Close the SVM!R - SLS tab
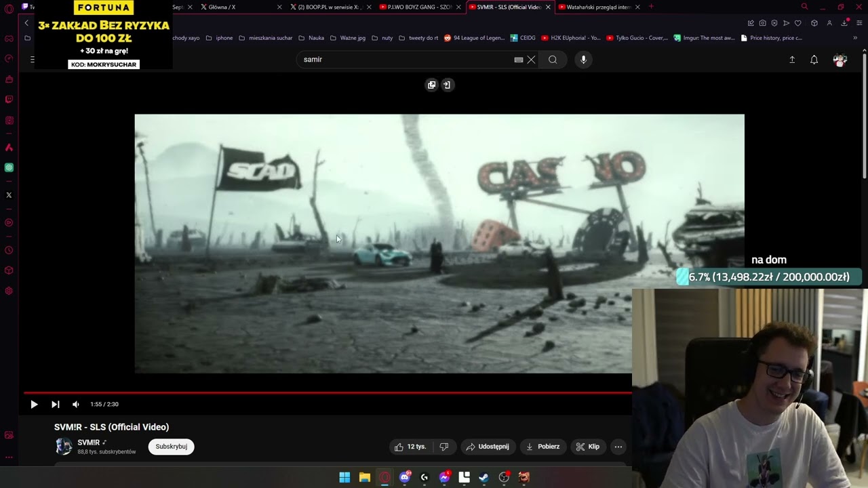868x488 pixels. pos(548,7)
